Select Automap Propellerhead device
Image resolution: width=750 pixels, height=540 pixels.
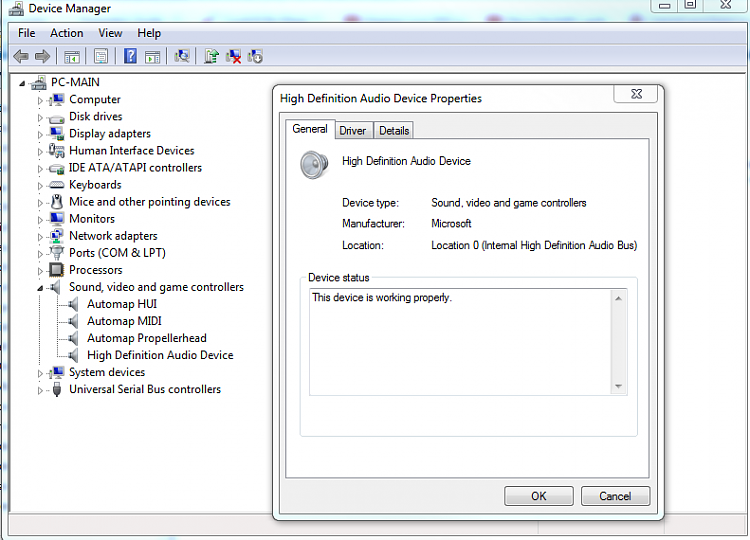click(x=147, y=338)
